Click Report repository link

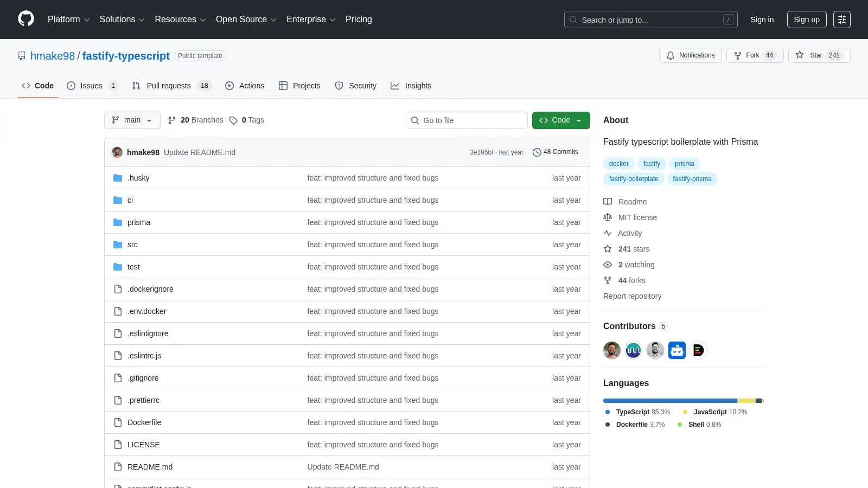pos(632,296)
